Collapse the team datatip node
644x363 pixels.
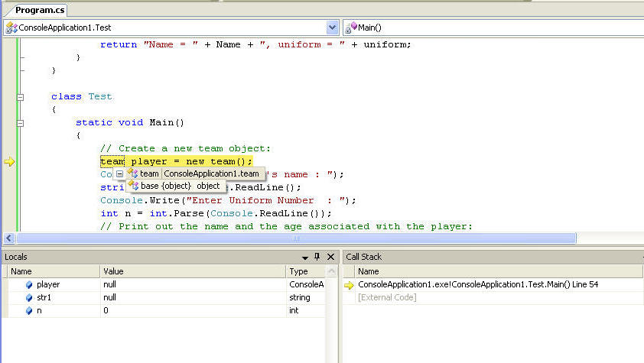click(x=119, y=174)
